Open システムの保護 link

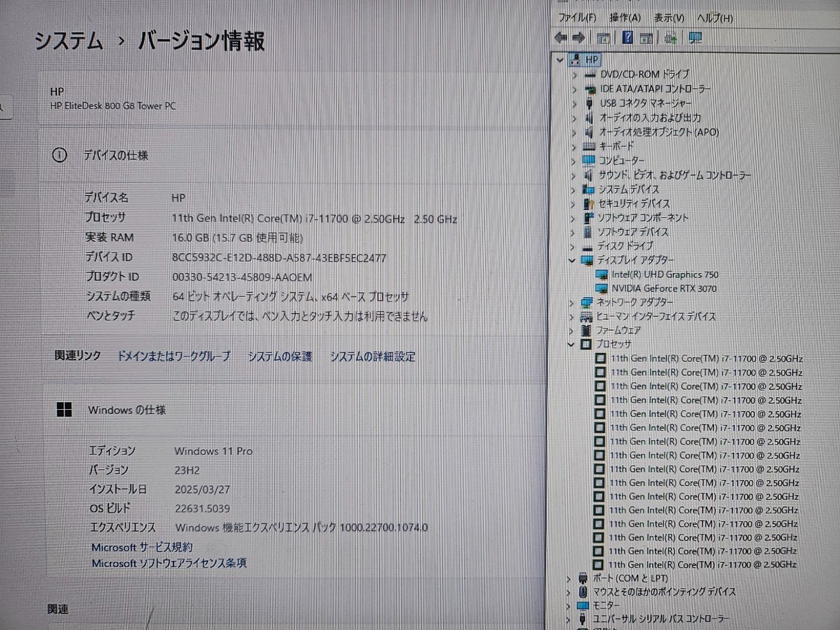click(280, 356)
